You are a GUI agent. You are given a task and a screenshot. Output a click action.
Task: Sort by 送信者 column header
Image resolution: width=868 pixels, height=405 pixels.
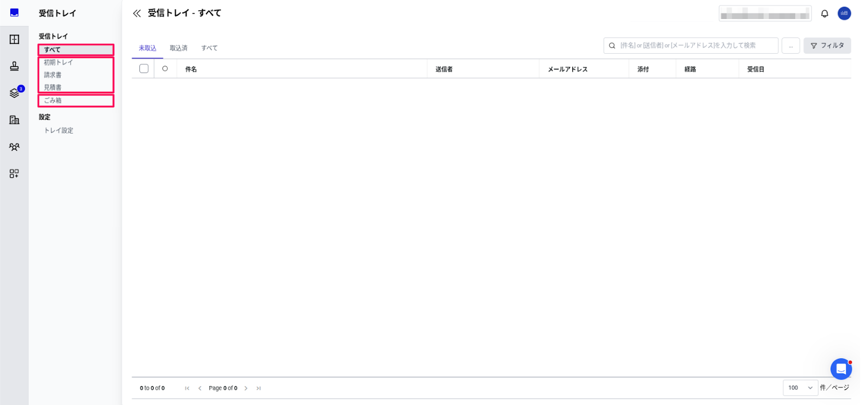tap(444, 69)
